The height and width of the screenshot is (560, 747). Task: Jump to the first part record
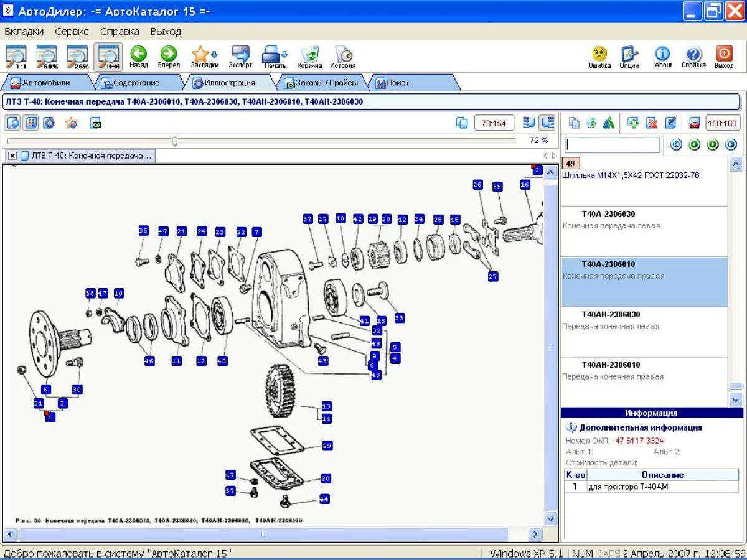(x=676, y=145)
